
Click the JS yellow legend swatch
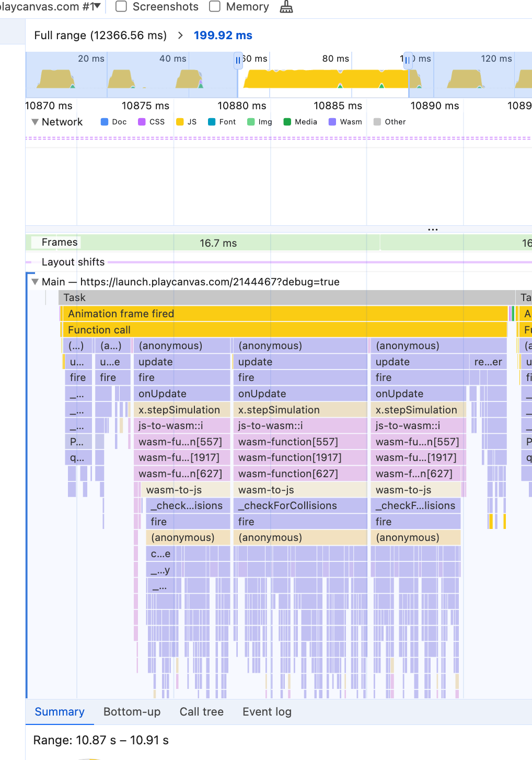click(180, 122)
